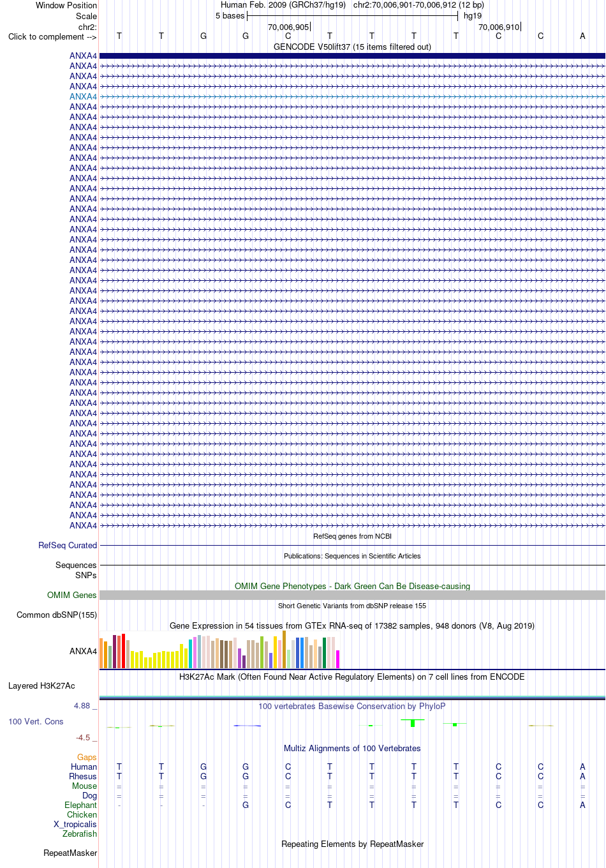Click the Layered H3K27Ac label
The height and width of the screenshot is (868, 606).
pyautogui.click(x=41, y=685)
